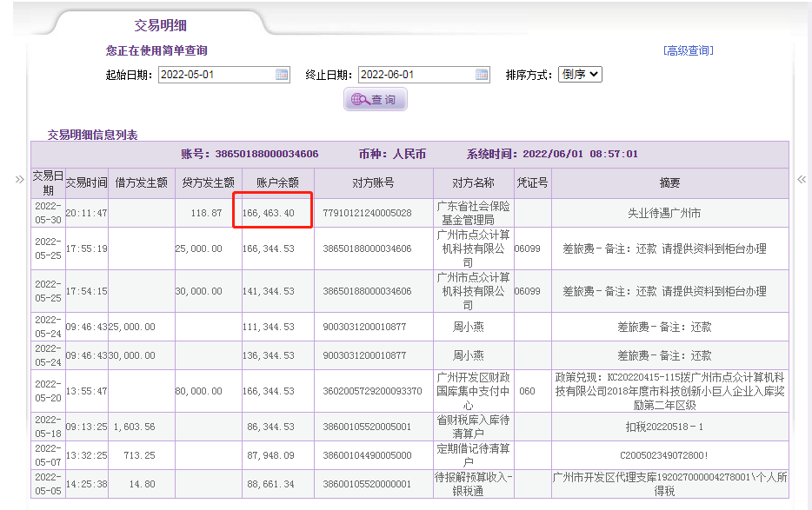Click the time 13:55:47 cell
The image size is (812, 510).
[86, 391]
